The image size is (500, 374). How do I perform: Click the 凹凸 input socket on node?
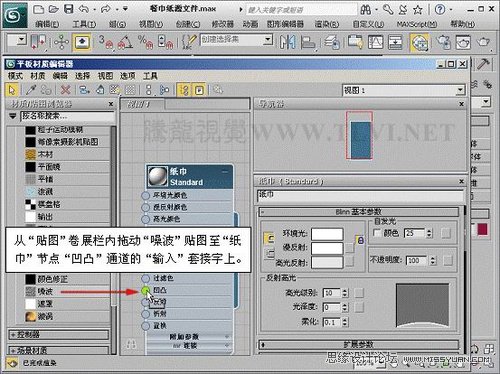(145, 290)
